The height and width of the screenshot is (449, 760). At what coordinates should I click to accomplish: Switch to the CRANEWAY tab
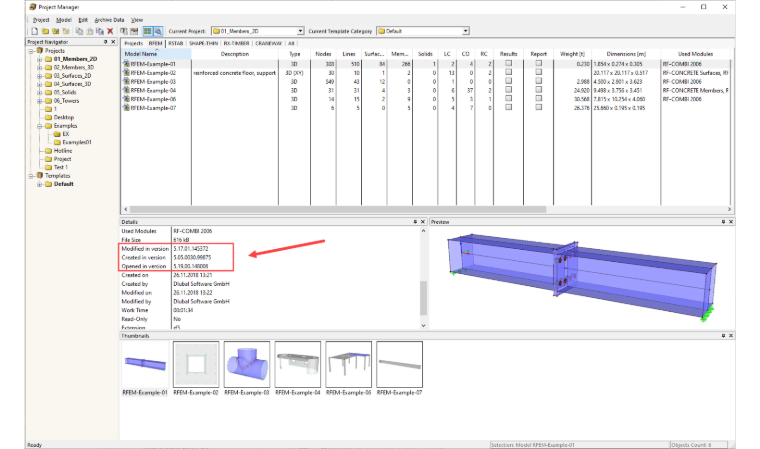[x=269, y=43]
